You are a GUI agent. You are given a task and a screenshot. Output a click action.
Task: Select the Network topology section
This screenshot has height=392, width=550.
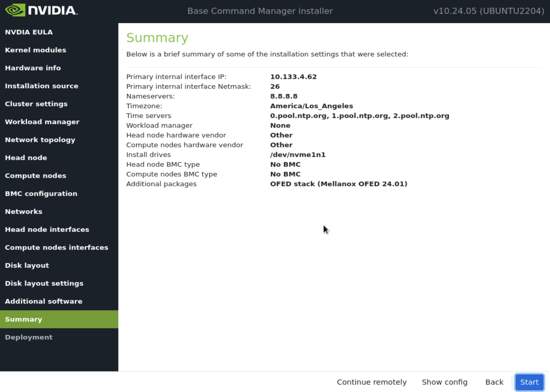point(40,140)
